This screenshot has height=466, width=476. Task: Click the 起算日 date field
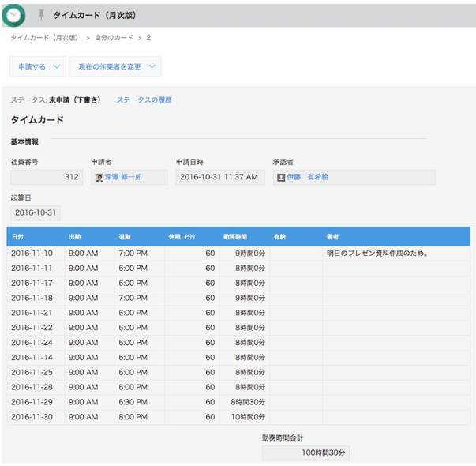tap(35, 212)
